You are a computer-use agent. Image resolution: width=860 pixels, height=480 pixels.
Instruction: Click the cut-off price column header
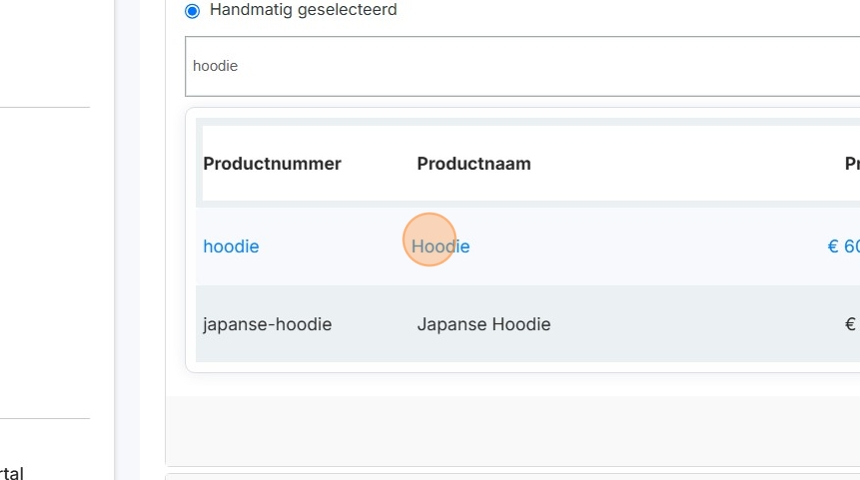click(851, 164)
